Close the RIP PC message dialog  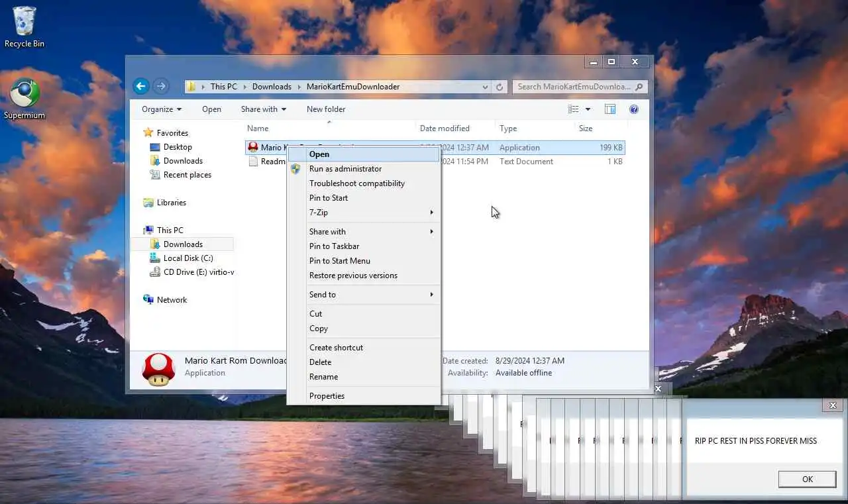pyautogui.click(x=833, y=405)
